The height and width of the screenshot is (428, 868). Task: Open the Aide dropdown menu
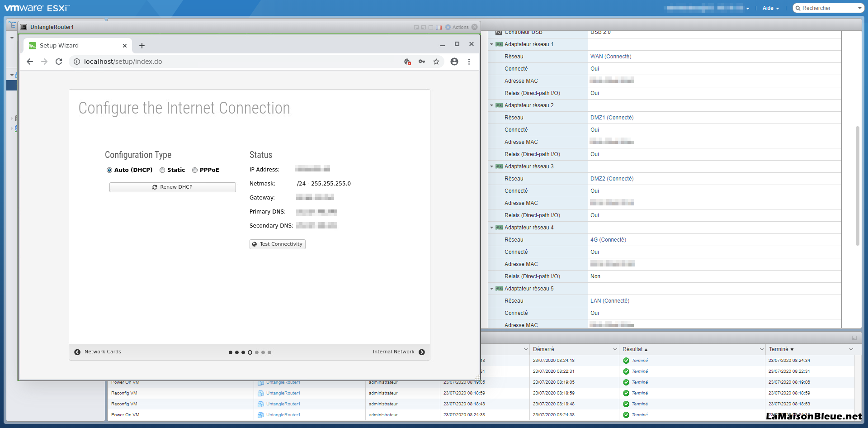[770, 8]
